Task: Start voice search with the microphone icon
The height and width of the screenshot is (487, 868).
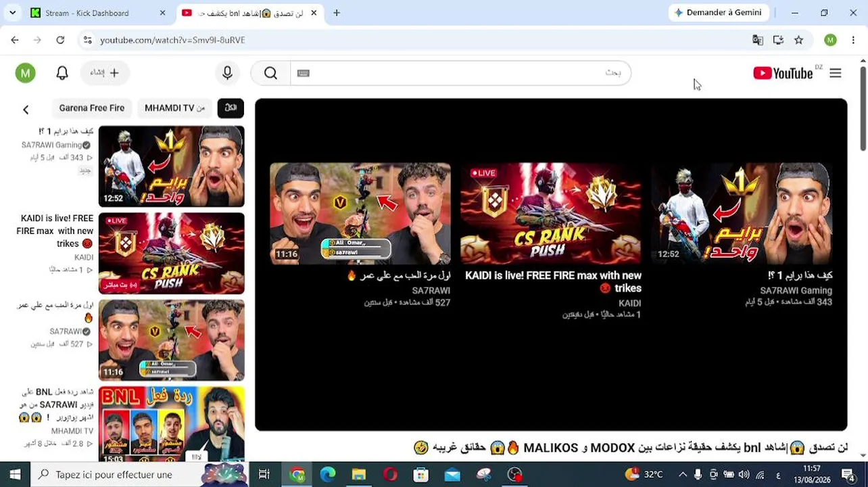Action: [227, 73]
